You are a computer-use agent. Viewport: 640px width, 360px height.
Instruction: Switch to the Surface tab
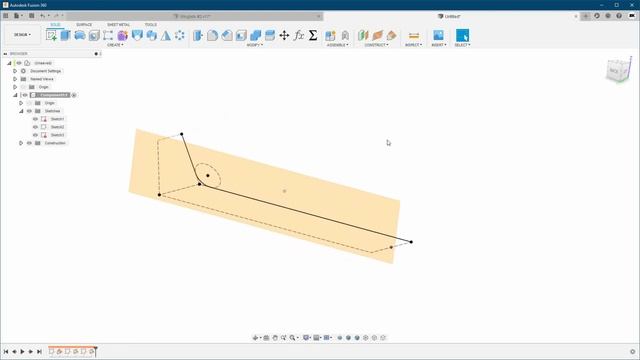click(84, 25)
